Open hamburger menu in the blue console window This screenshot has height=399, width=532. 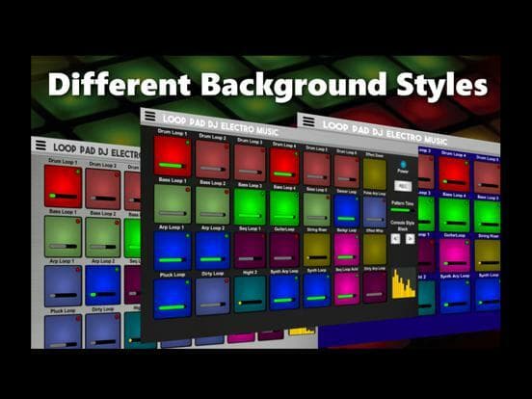pos(308,121)
